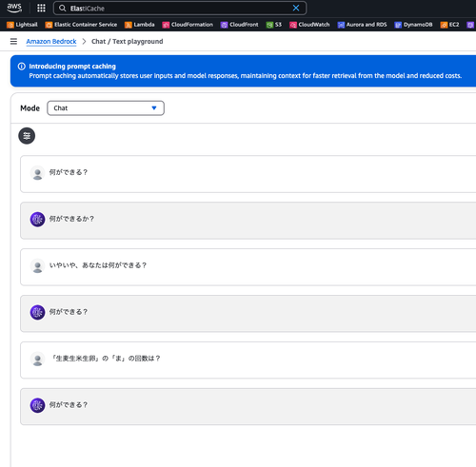Click the info icon in prompt caching banner
476x467 pixels.
[x=22, y=67]
